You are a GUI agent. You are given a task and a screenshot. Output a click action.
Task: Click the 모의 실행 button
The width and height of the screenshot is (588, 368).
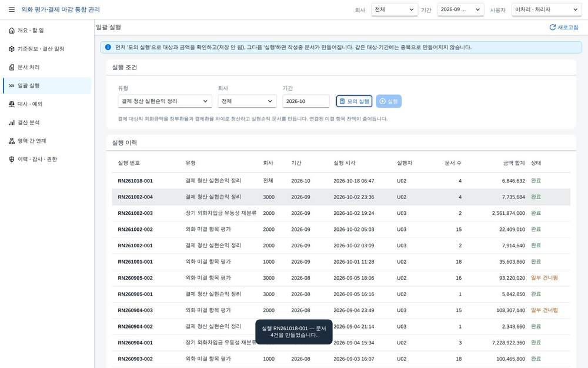(x=354, y=101)
